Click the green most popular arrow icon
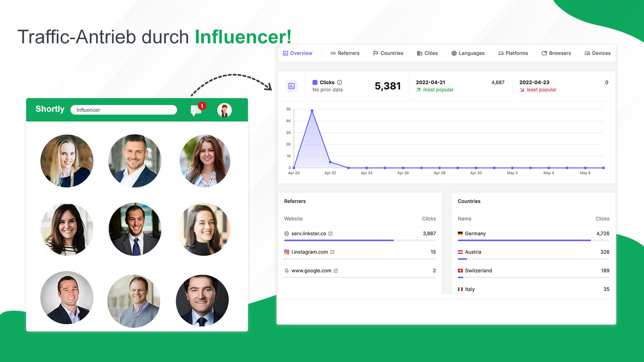The height and width of the screenshot is (362, 644). coord(419,90)
